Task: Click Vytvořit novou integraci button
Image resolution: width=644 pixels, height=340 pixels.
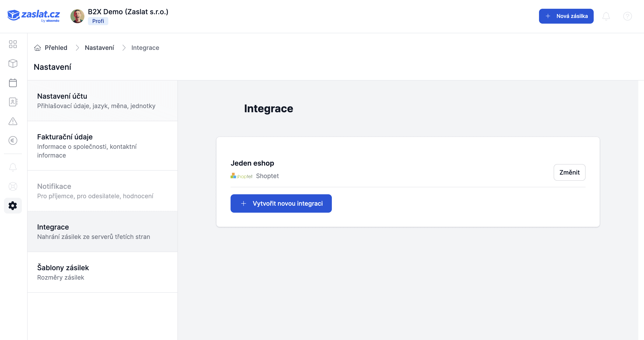Action: 281,203
